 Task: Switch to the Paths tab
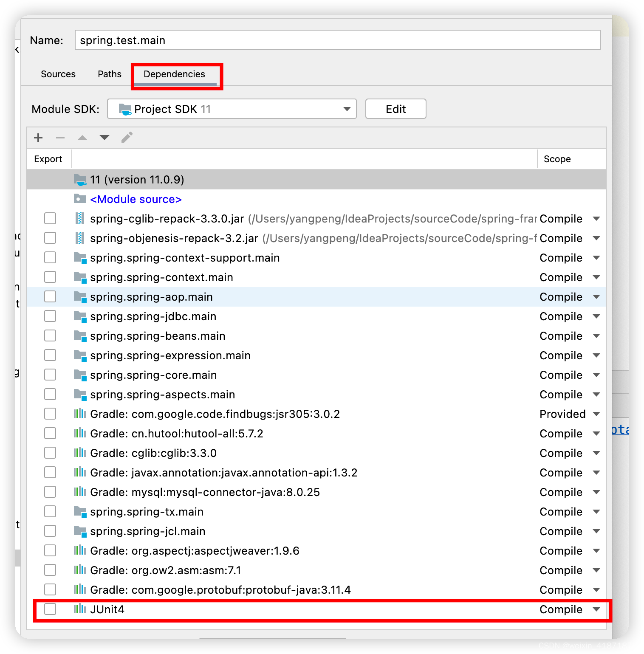(x=109, y=74)
